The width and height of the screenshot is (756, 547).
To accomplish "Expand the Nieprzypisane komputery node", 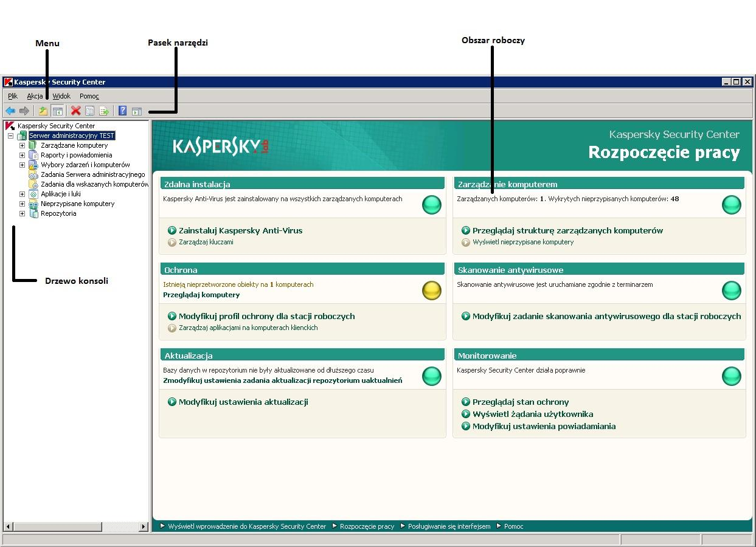I will click(23, 204).
